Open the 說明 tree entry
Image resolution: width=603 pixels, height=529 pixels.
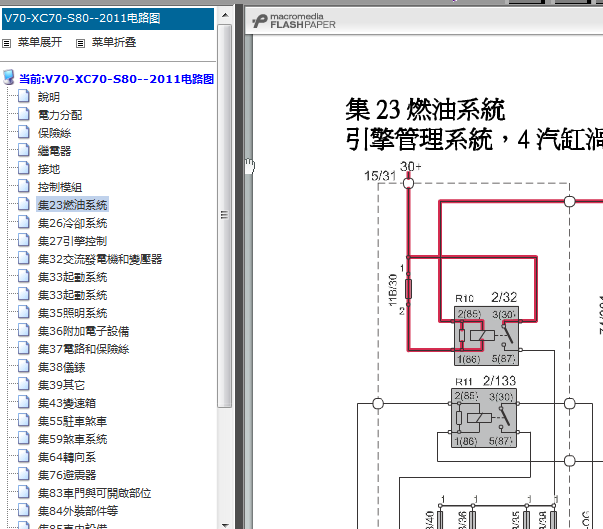[48, 97]
